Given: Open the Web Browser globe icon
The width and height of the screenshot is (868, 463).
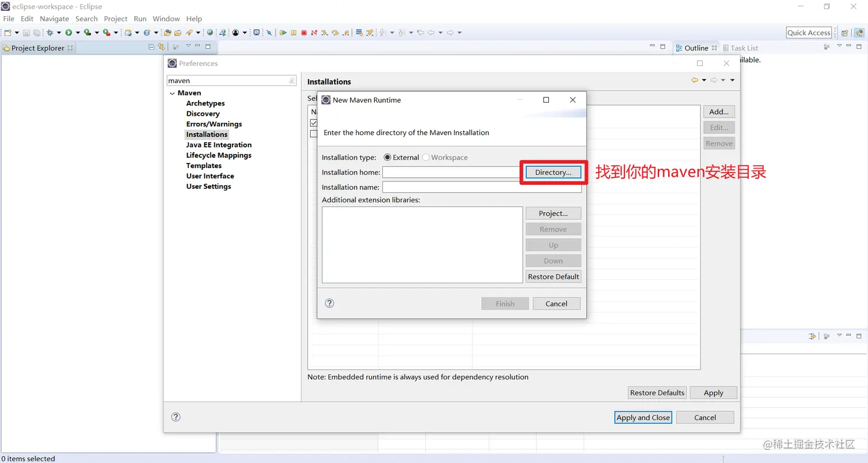Looking at the screenshot, I should click(210, 33).
